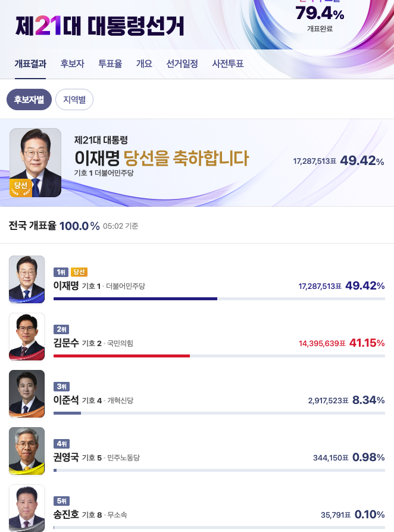Select the 후보자별 view toggle
The height and width of the screenshot is (532, 394).
pyautogui.click(x=29, y=99)
